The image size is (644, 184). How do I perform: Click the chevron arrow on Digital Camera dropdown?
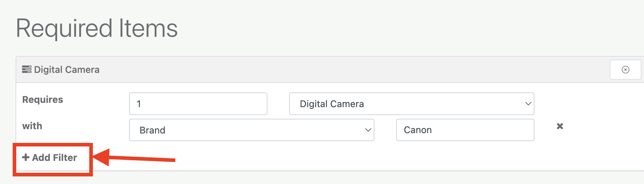pos(528,104)
